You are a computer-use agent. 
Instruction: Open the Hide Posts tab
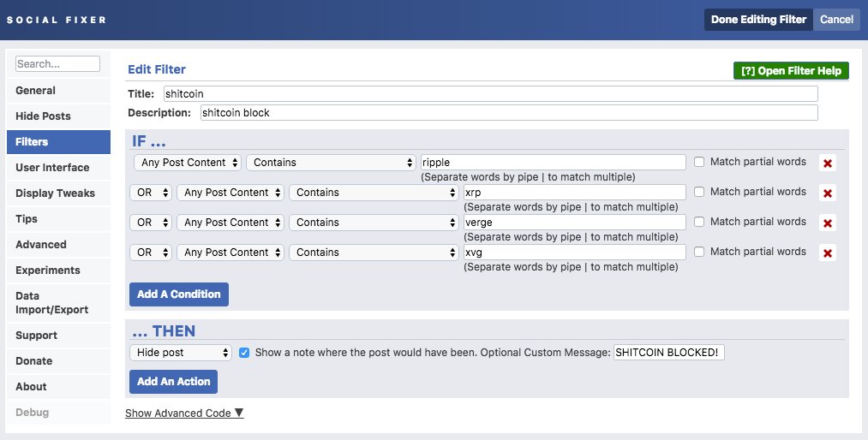pyautogui.click(x=58, y=116)
